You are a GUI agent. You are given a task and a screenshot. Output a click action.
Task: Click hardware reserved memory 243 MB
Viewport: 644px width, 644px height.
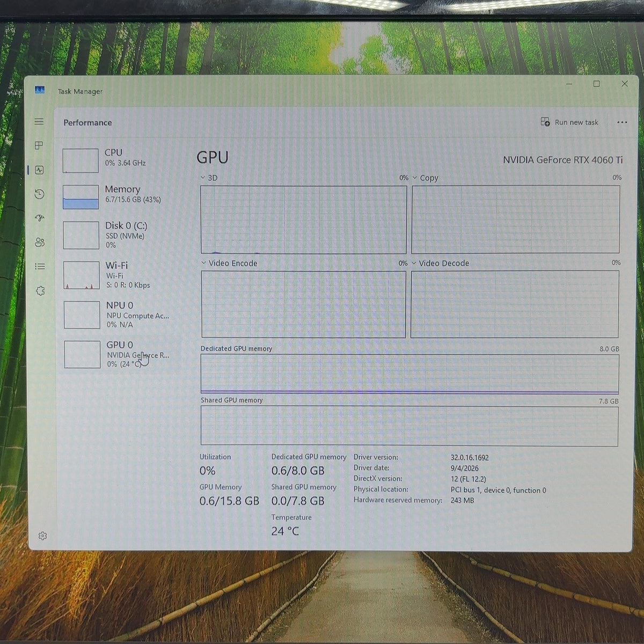pyautogui.click(x=462, y=500)
